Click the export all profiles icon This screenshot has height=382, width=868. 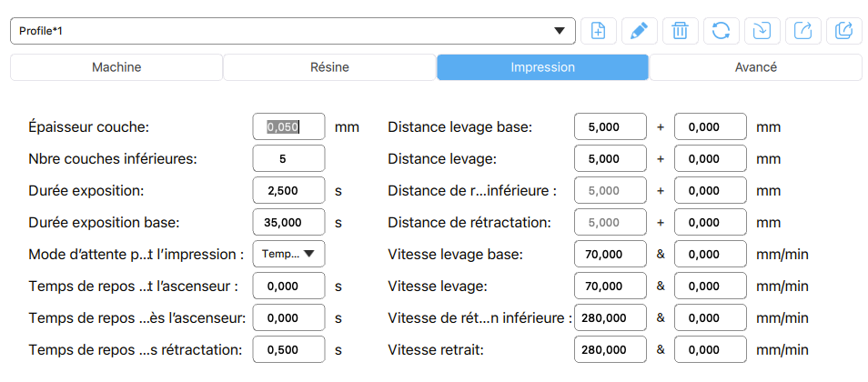(x=843, y=31)
